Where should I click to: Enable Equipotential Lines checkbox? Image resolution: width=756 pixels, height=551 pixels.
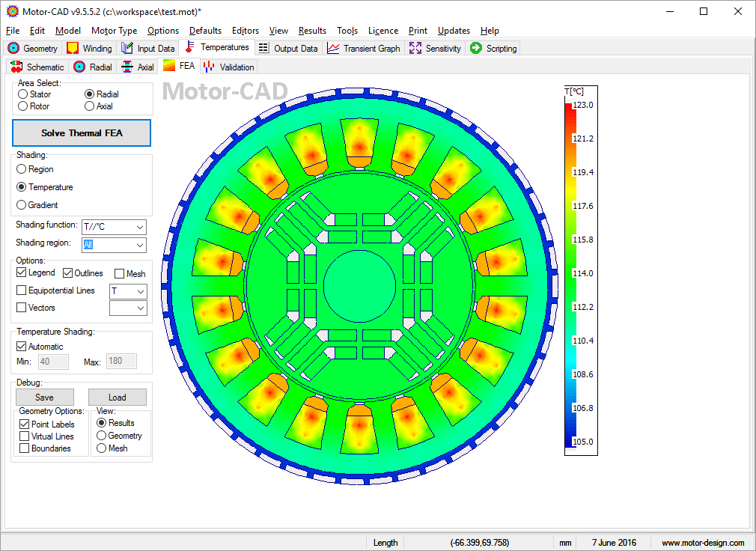tap(21, 290)
